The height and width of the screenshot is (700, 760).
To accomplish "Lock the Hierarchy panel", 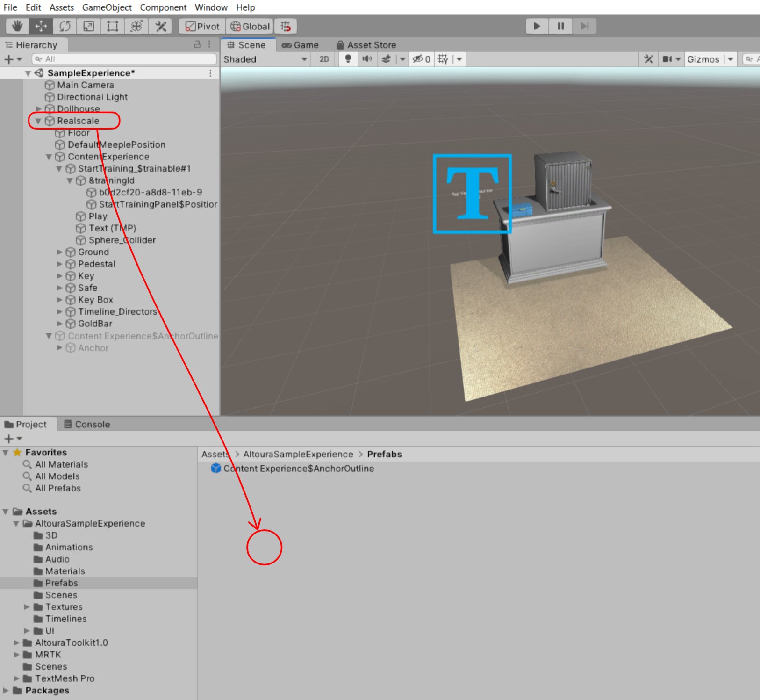I will [197, 44].
